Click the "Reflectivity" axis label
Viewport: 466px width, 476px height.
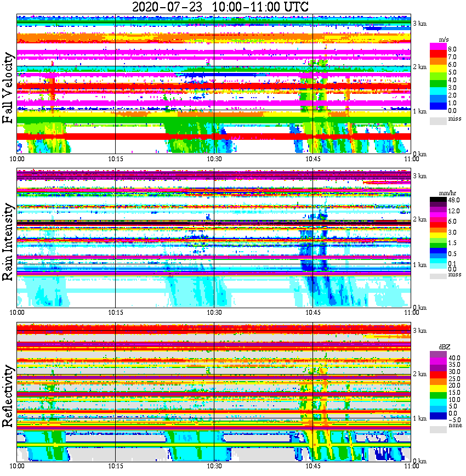click(8, 396)
